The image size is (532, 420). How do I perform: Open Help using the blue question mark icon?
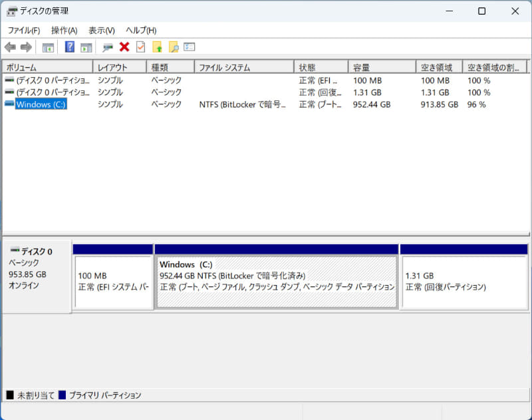tap(68, 47)
